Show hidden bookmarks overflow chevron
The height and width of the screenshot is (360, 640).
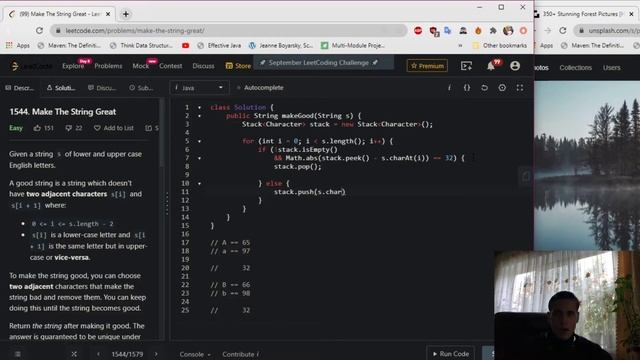tap(460, 46)
